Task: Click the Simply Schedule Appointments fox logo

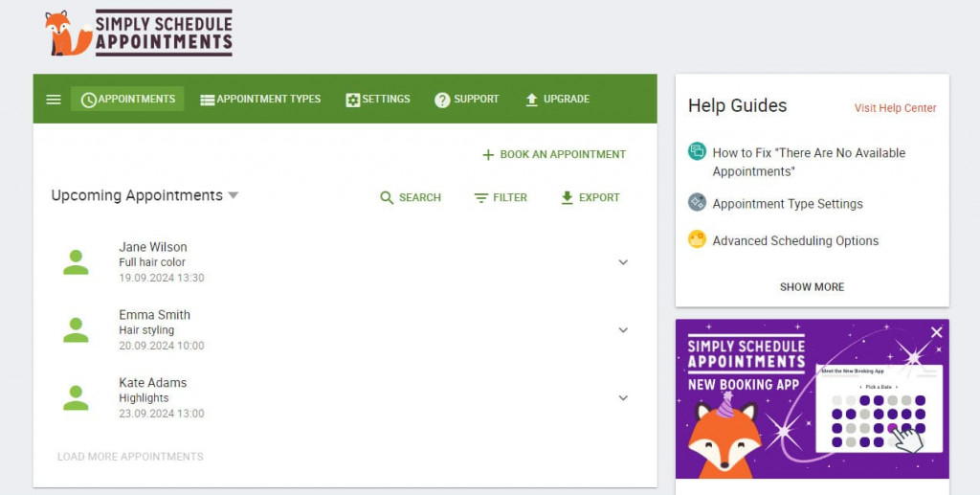Action: [69, 33]
